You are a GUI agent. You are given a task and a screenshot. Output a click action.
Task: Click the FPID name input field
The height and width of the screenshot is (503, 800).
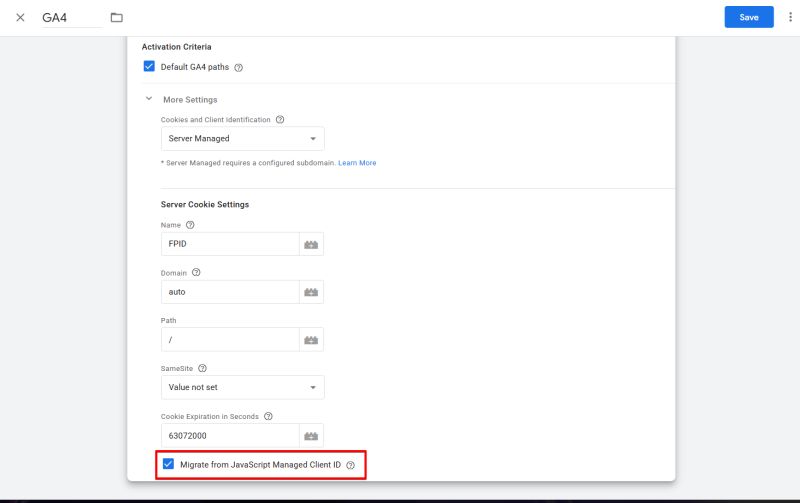click(230, 244)
